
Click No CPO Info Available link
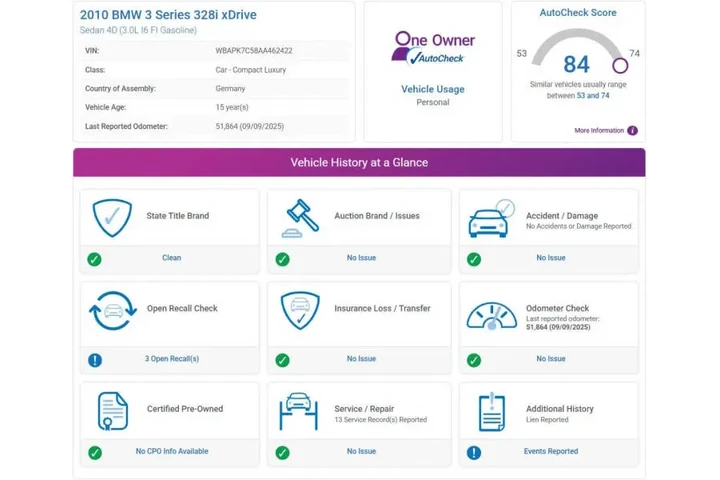click(172, 452)
